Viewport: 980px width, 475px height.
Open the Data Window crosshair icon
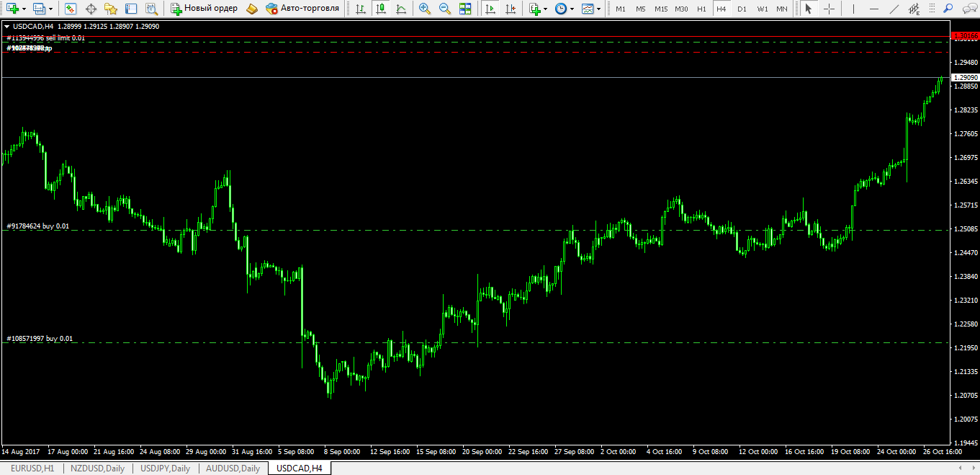91,9
